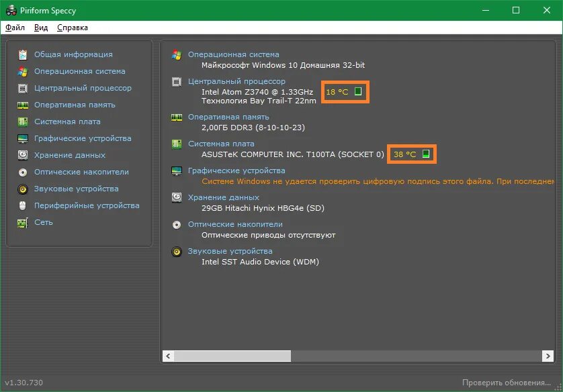Click horizontal scrollbar left arrow

point(168,356)
